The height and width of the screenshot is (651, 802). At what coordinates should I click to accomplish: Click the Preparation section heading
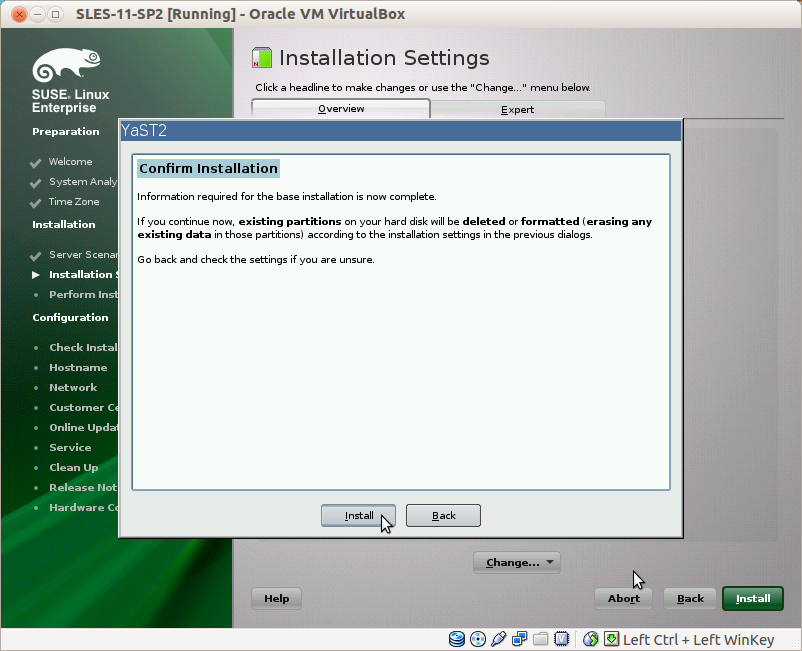[x=65, y=131]
